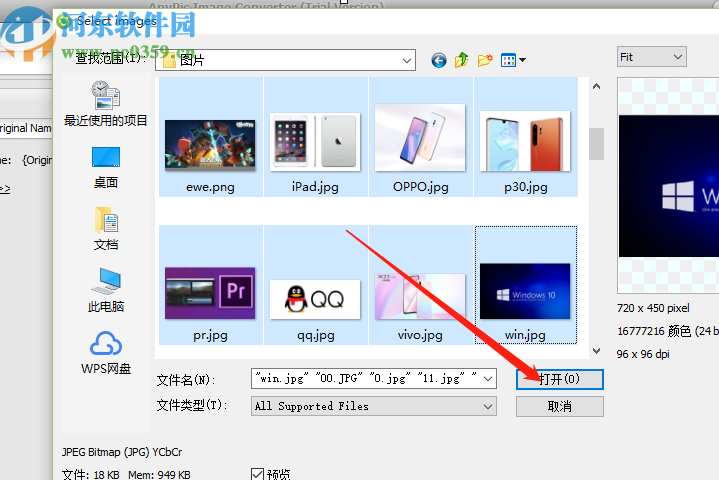The height and width of the screenshot is (480, 719).
Task: Select the pr.jpg thumbnail
Action: [210, 293]
